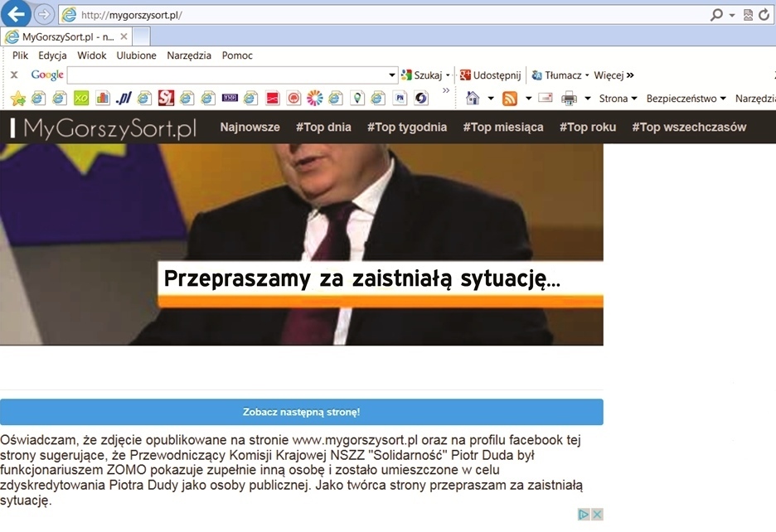Open the Ulubione menu

136,56
